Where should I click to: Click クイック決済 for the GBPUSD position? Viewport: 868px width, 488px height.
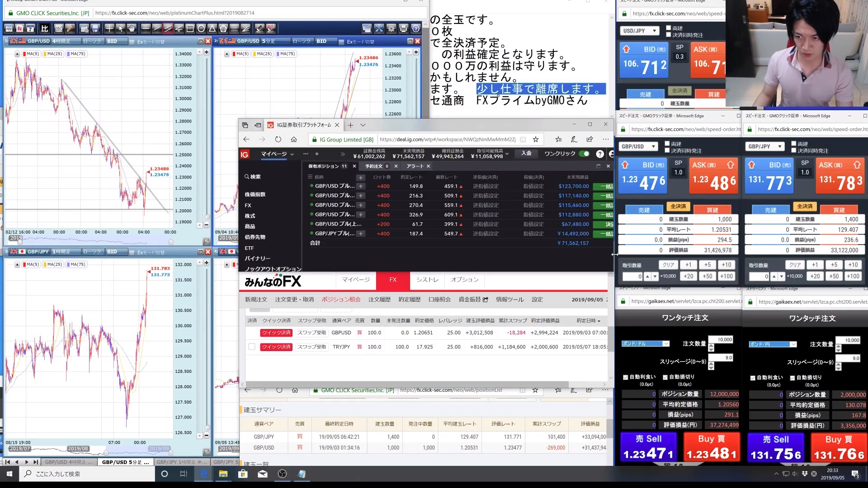pyautogui.click(x=276, y=333)
